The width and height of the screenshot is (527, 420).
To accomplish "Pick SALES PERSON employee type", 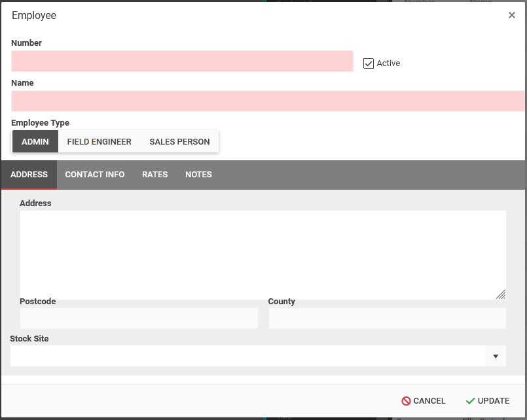I will click(179, 142).
